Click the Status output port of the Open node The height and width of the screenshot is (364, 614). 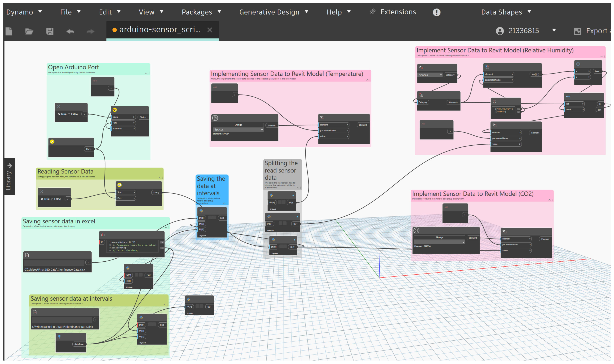pos(143,117)
